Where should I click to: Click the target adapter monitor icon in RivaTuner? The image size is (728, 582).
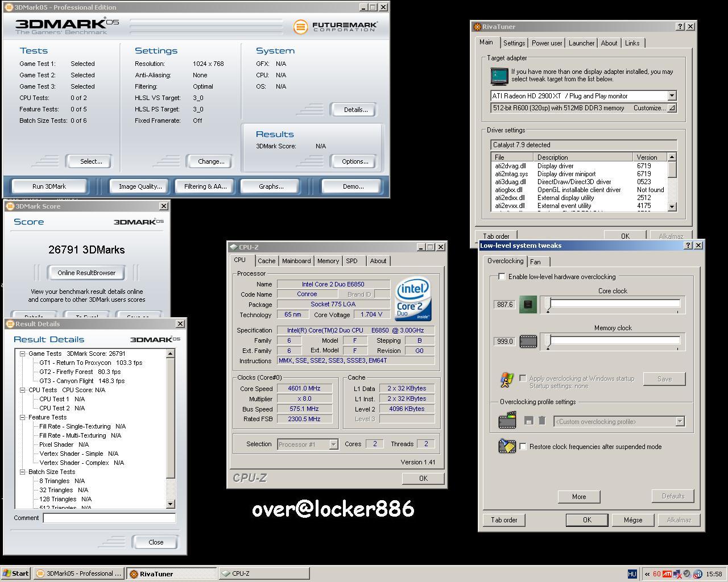click(499, 76)
